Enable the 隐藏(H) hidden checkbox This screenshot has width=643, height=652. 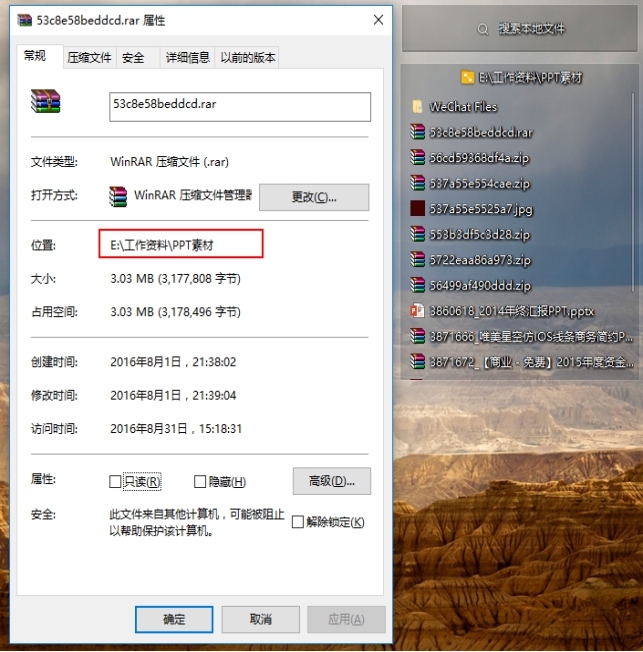pyautogui.click(x=200, y=482)
